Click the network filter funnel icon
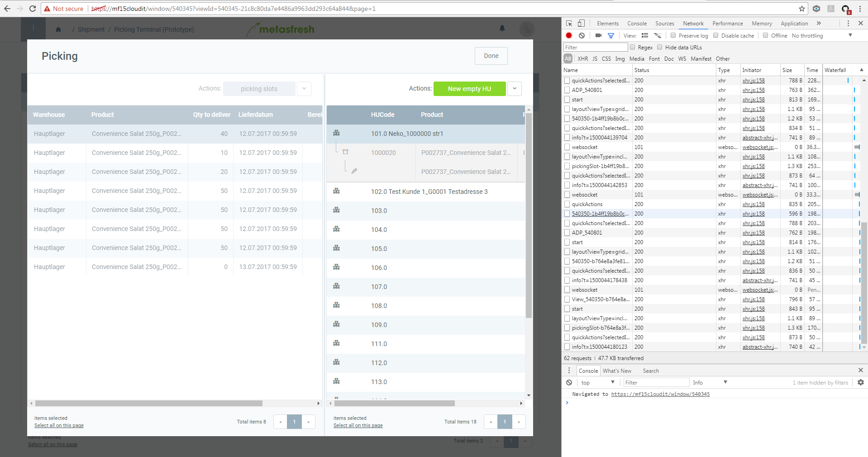This screenshot has width=868, height=457. (x=611, y=35)
